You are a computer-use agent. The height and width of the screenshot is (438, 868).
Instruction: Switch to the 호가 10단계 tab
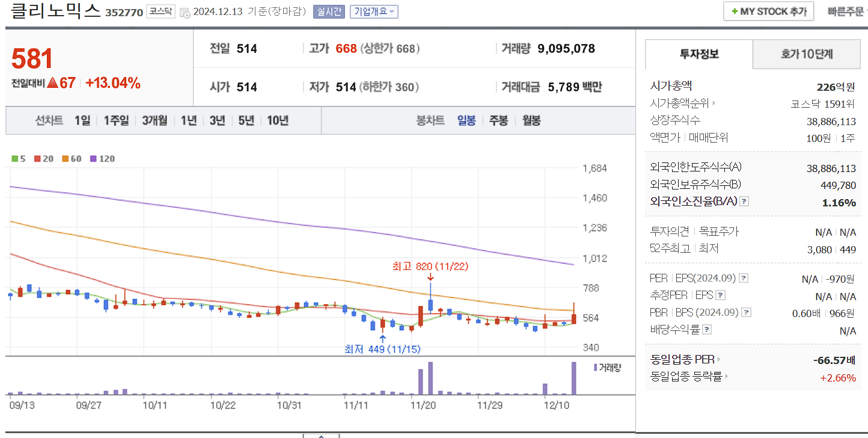click(807, 54)
